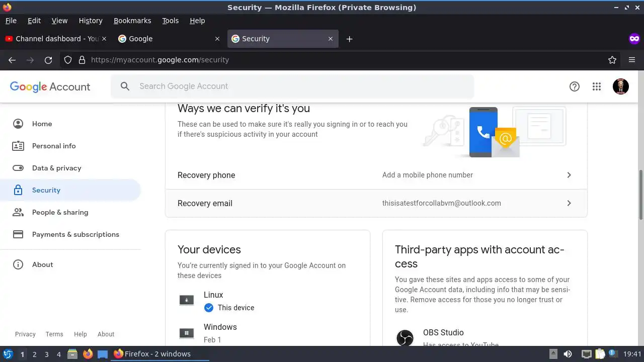This screenshot has height=362, width=644.
Task: Select Security in the sidebar
Action: click(x=70, y=190)
